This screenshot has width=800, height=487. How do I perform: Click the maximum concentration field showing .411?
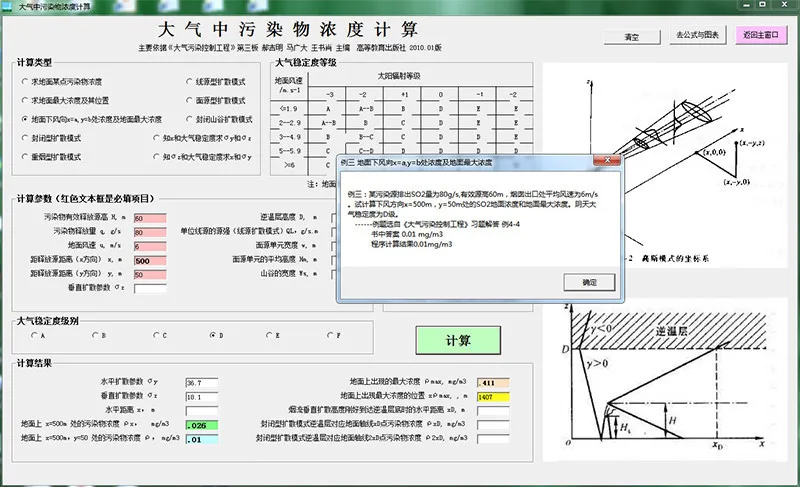(493, 382)
